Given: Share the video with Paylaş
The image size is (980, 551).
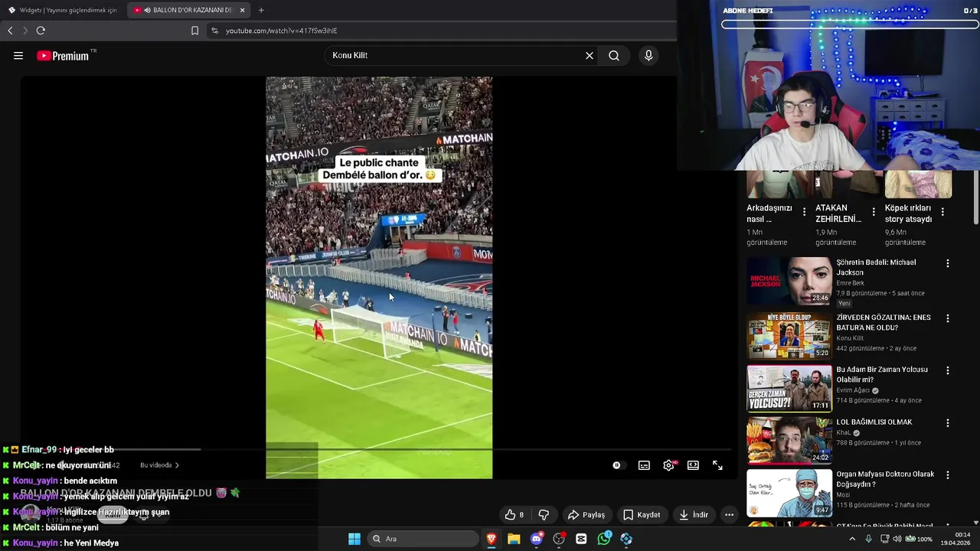Looking at the screenshot, I should [586, 515].
